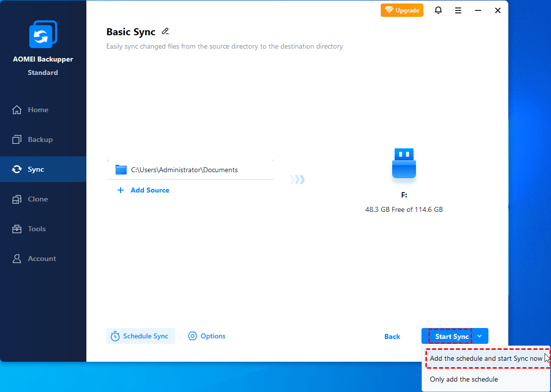Open notifications via the bell icon
The image size is (551, 392).
click(x=438, y=10)
